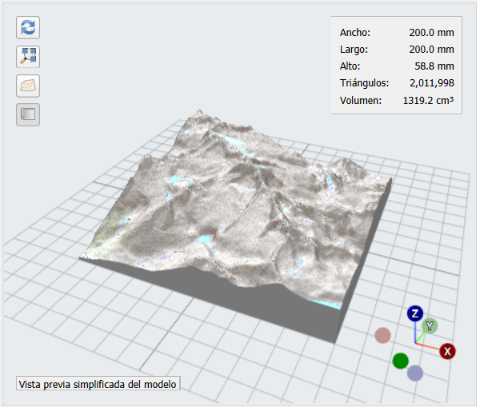Click the Volumen: label
The width and height of the screenshot is (477, 407).
pos(361,100)
